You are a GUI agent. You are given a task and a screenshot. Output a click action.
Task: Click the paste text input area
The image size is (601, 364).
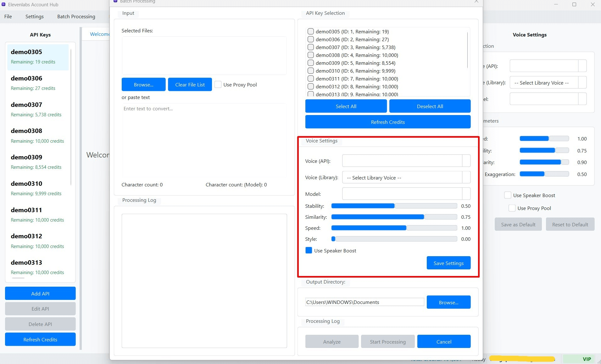pos(204,141)
